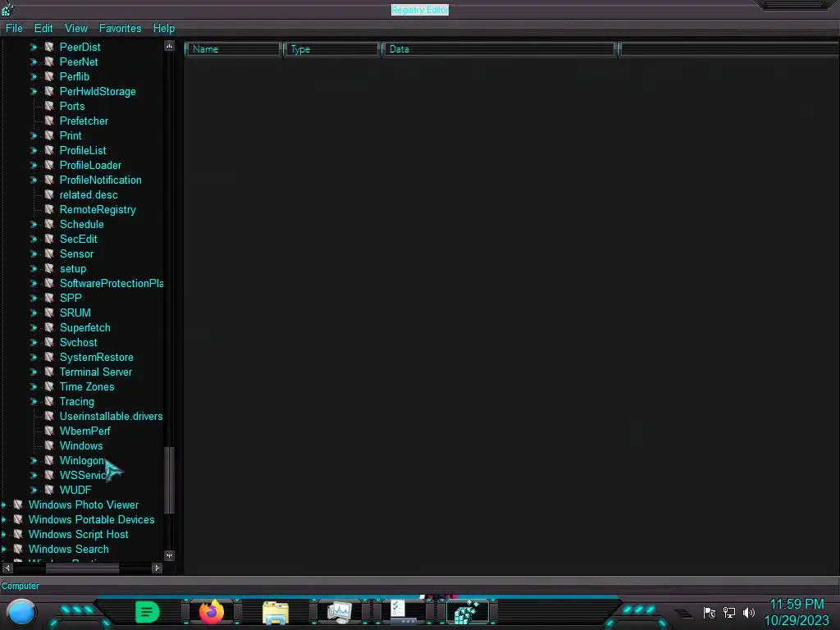Open the Action Center flag icon
Screen dimensions: 840x630
point(709,612)
